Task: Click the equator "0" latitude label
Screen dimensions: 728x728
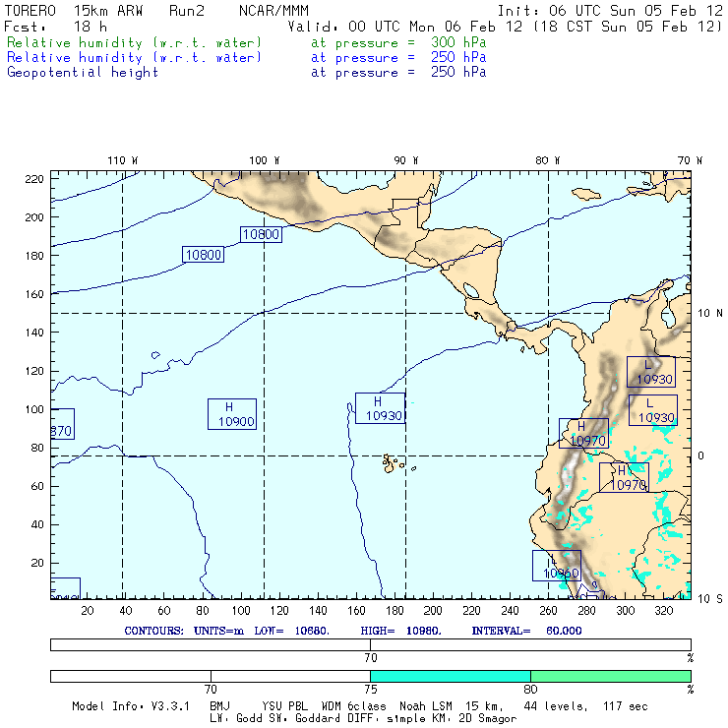Action: coord(700,455)
